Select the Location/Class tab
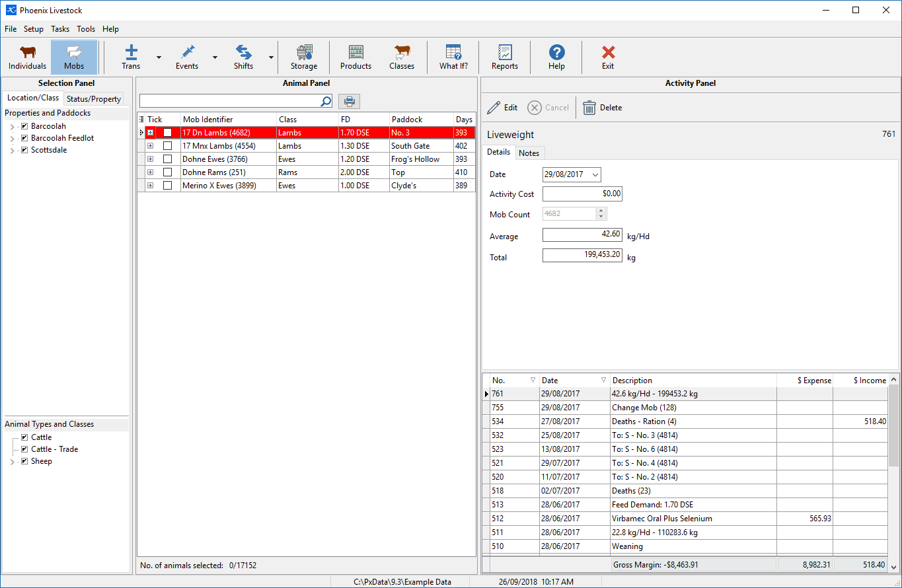Image resolution: width=902 pixels, height=588 pixels. click(x=33, y=98)
